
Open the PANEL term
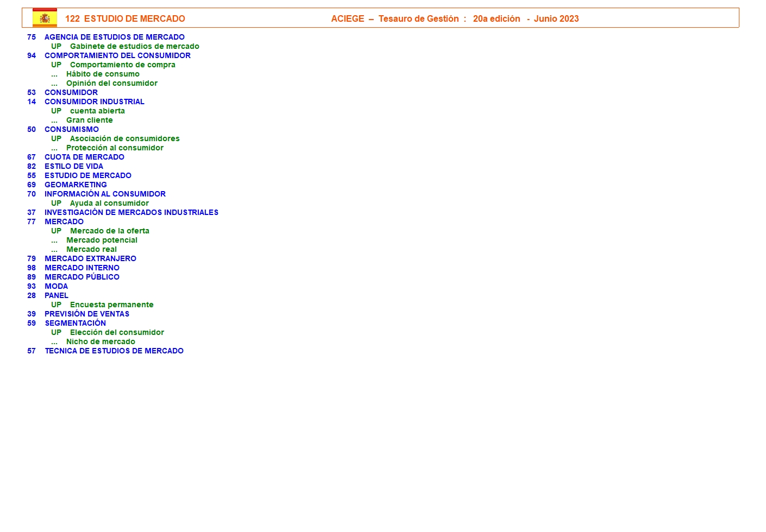(56, 295)
